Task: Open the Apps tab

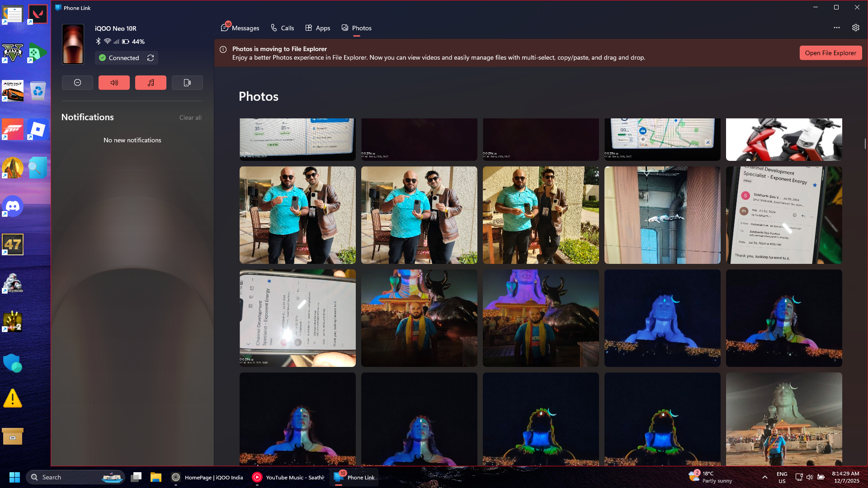Action: [317, 28]
